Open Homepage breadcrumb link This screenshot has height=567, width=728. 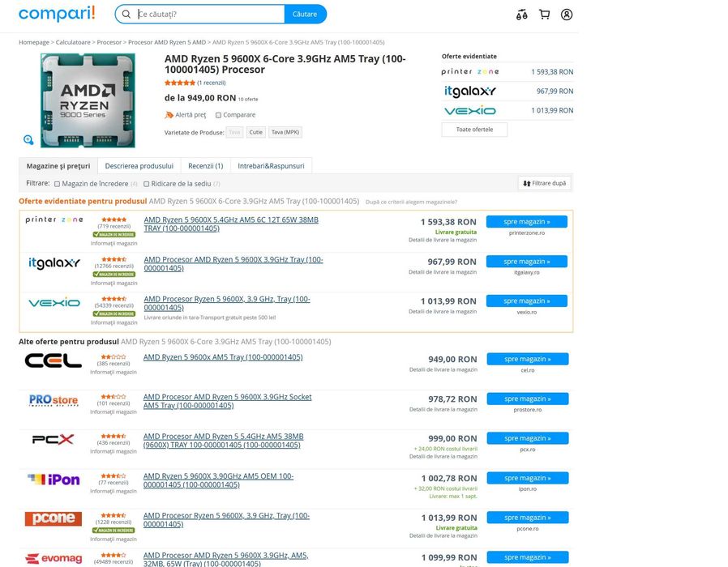tap(34, 42)
